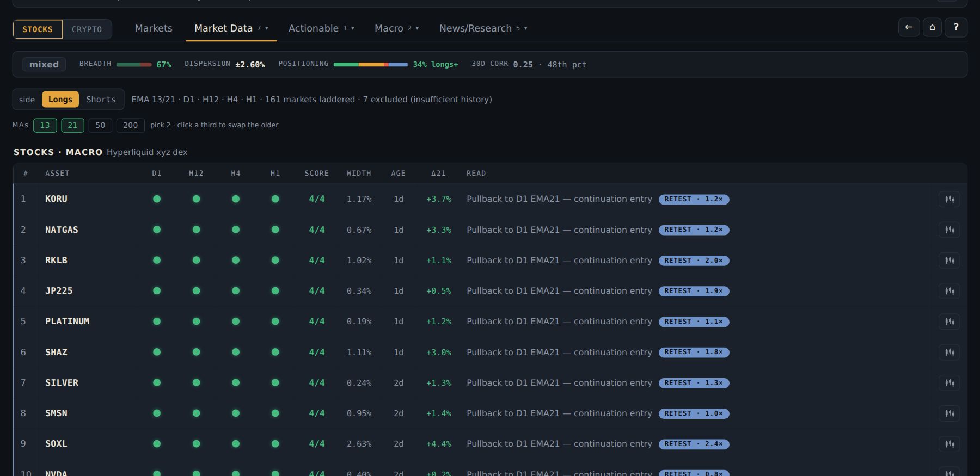Click KORU's +3.7% Δ21 value
The height and width of the screenshot is (476, 980).
(438, 199)
